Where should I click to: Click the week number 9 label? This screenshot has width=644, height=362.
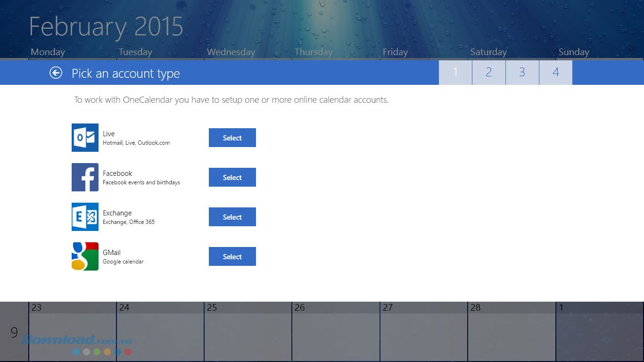pyautogui.click(x=14, y=333)
